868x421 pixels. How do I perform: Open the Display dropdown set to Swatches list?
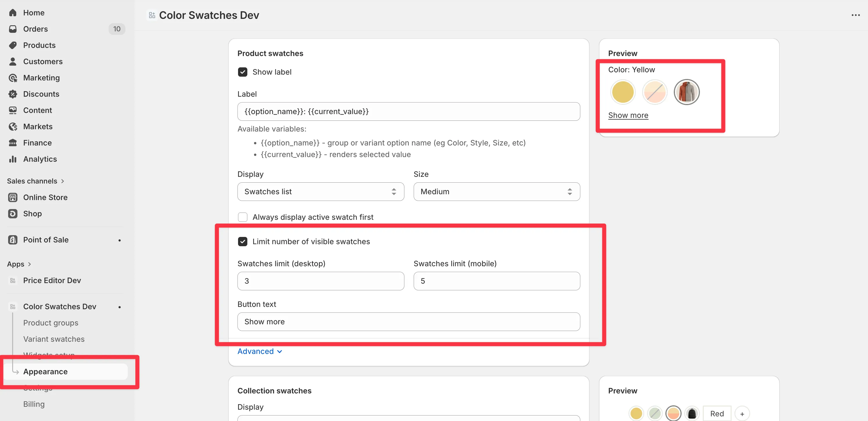coord(320,191)
